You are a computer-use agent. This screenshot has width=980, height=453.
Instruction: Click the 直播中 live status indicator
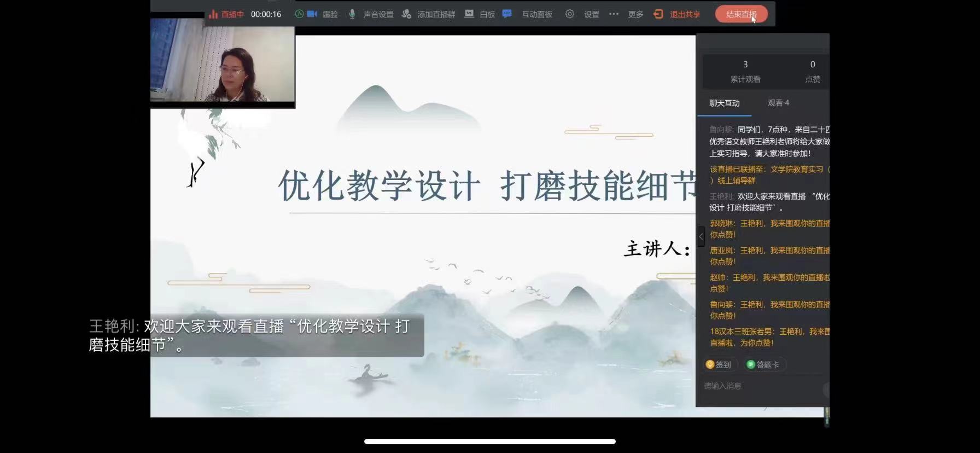coord(226,14)
